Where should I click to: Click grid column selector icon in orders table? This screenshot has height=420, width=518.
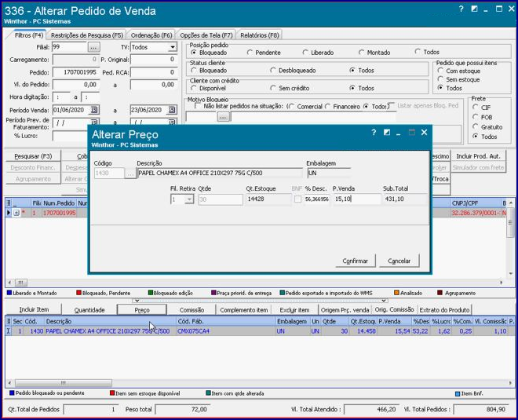point(9,203)
